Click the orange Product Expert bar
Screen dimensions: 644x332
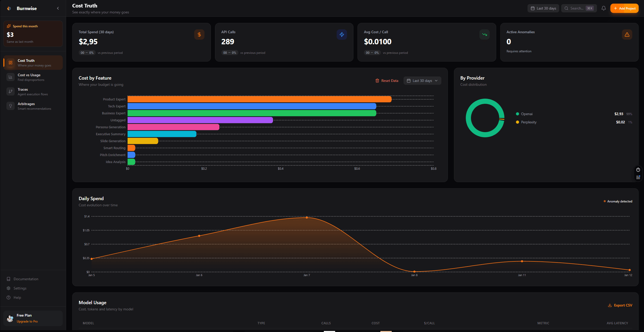coord(259,99)
